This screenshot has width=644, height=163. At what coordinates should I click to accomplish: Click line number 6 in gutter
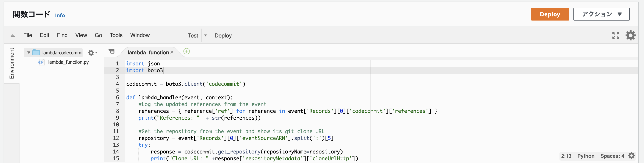point(117,98)
